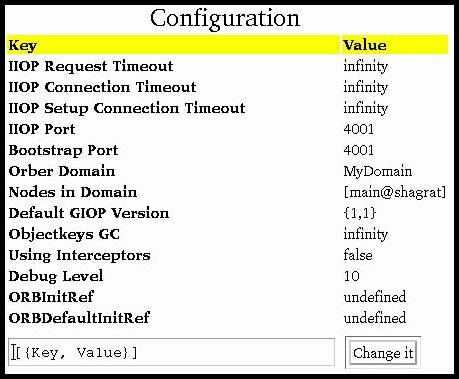
Task: Click the Objectkeys GC label
Action: click(x=64, y=234)
